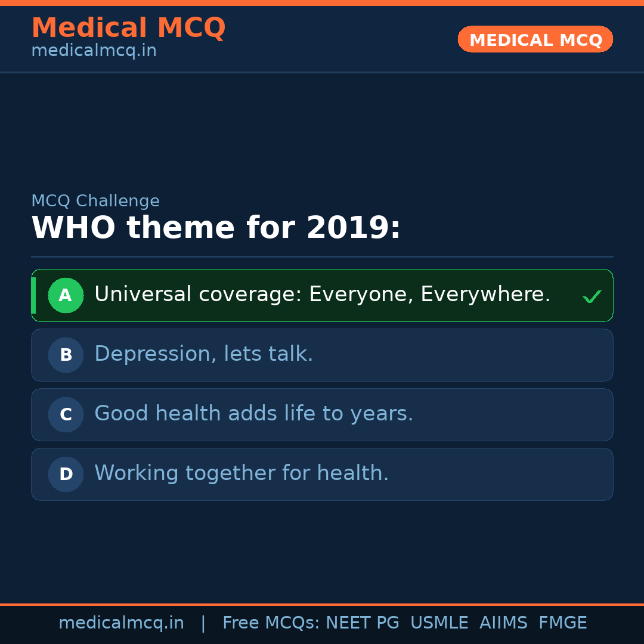
Task: Click the FMGE footer text
Action: [x=562, y=623]
